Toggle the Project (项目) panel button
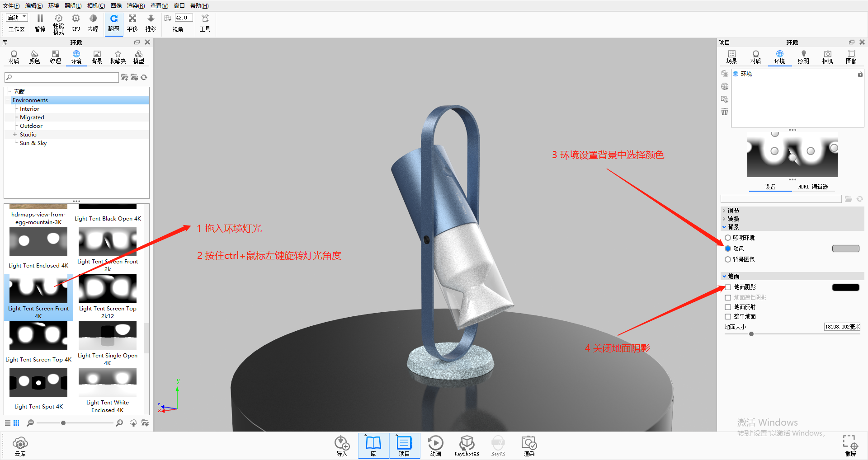The width and height of the screenshot is (868, 460). tap(404, 446)
